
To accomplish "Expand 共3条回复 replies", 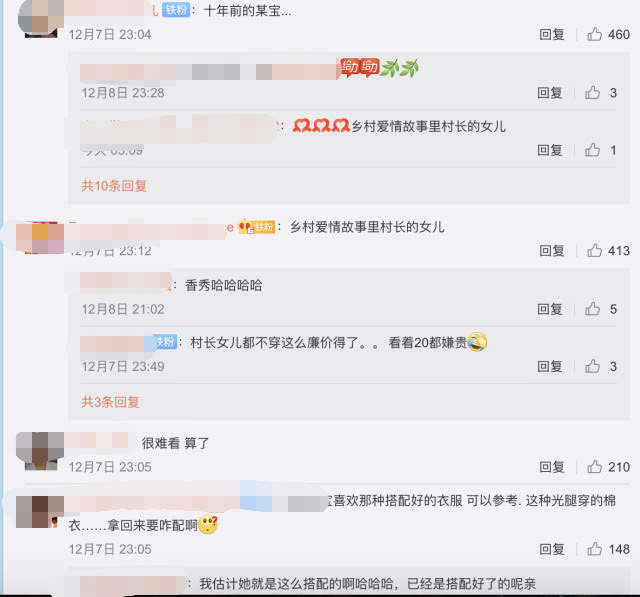I will tap(110, 402).
